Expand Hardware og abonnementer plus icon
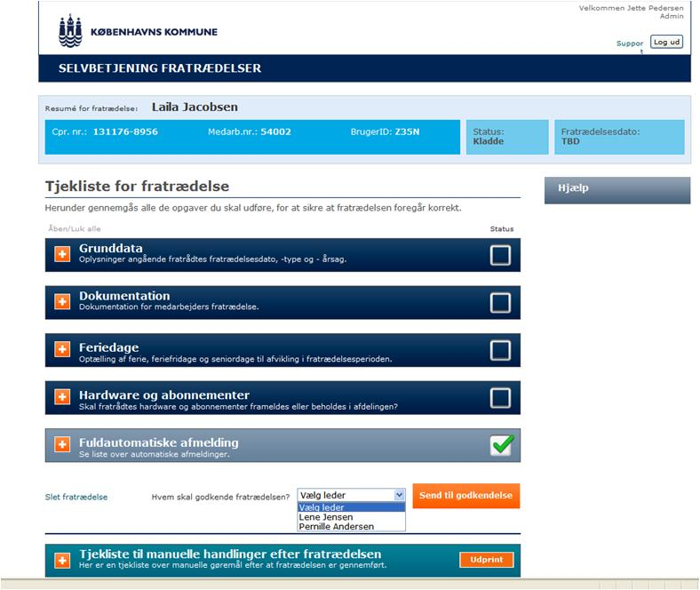Image resolution: width=700 pixels, height=590 pixels. [62, 396]
